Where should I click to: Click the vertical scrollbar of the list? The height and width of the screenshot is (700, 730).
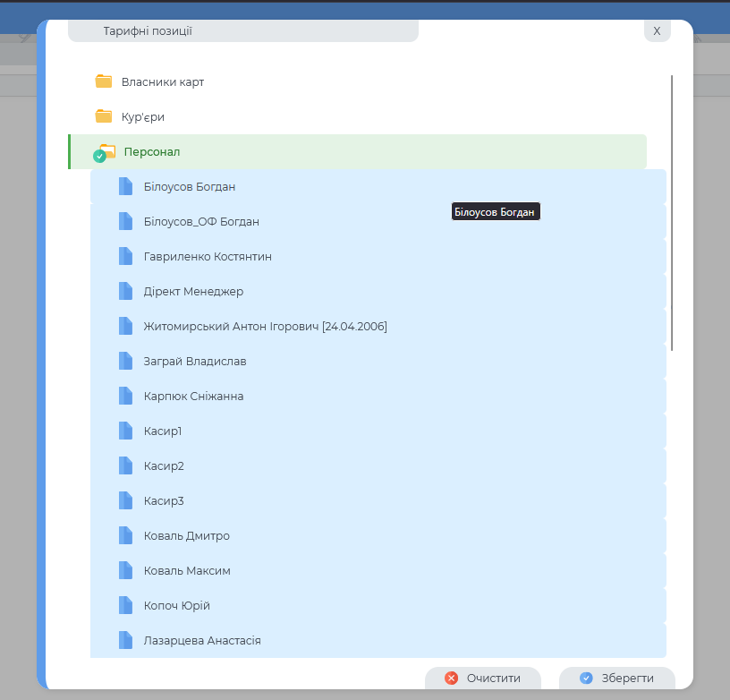672,213
